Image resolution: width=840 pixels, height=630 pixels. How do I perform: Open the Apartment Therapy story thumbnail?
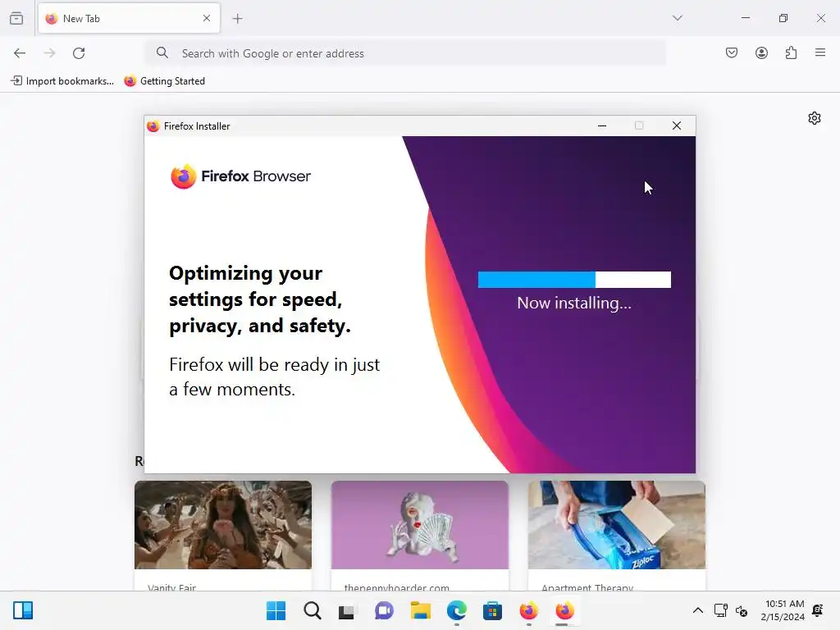[617, 525]
